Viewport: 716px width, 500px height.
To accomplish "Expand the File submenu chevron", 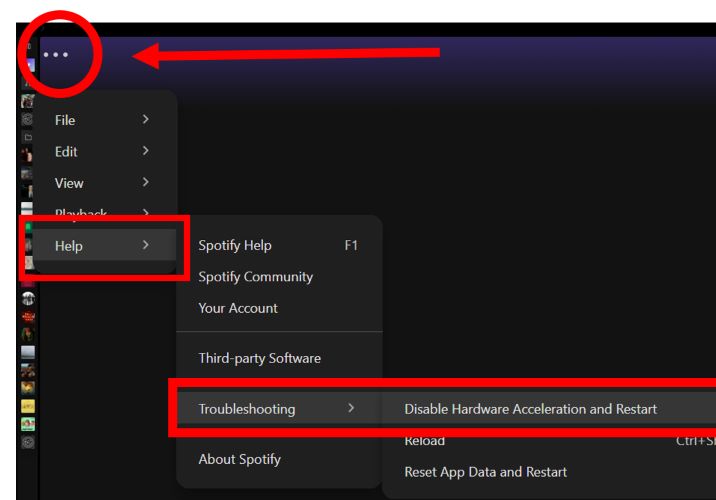I will coord(145,120).
